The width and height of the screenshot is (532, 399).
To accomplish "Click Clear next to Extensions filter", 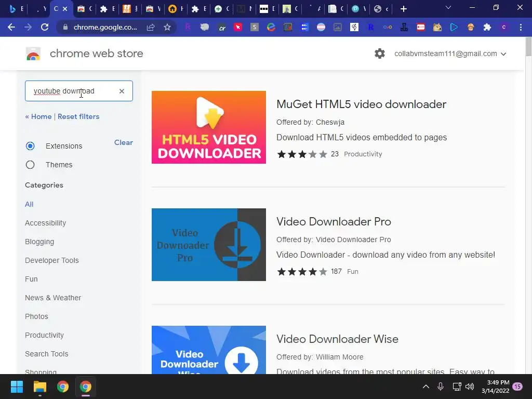I will [x=124, y=142].
